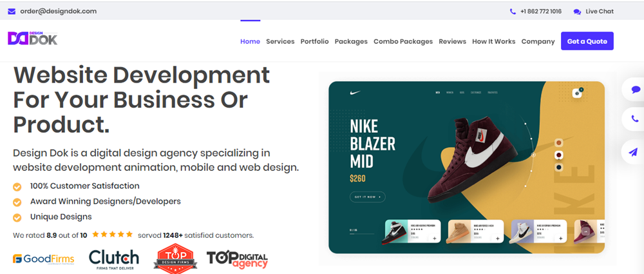Click the five-star rating

[x=113, y=235]
